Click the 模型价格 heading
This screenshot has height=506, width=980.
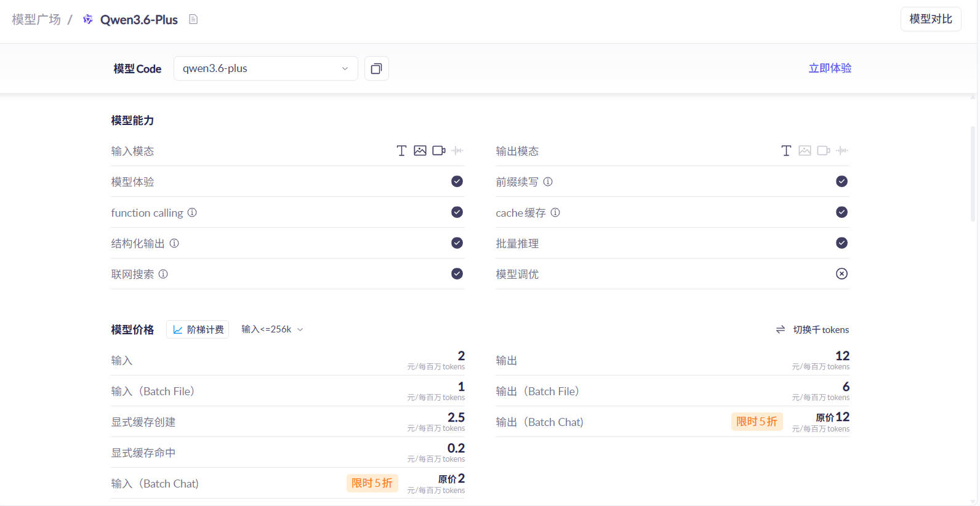132,329
